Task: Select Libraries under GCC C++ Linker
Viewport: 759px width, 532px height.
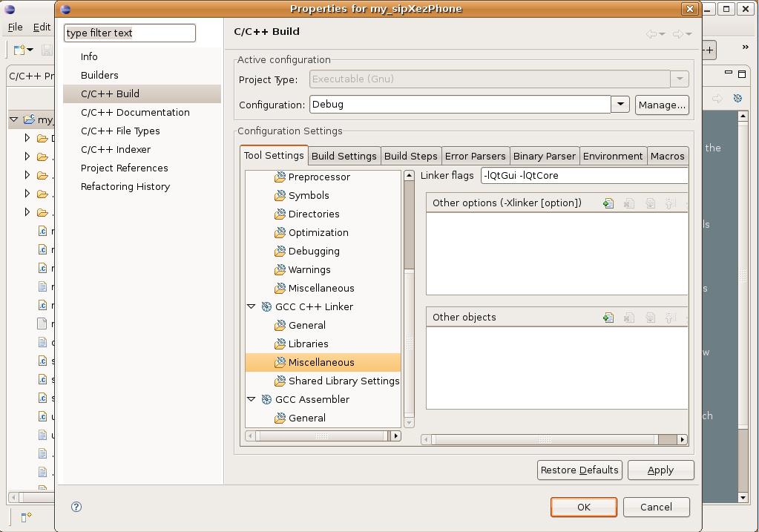Action: point(308,344)
